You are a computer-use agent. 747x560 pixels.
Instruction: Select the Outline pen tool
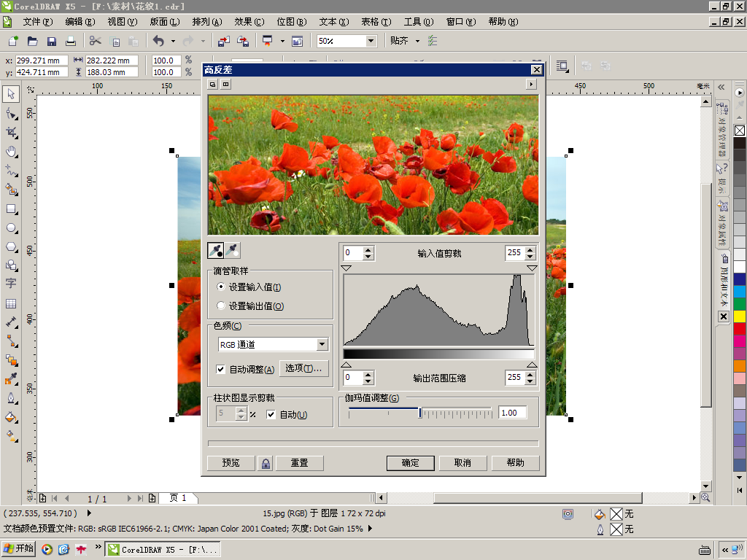click(11, 398)
